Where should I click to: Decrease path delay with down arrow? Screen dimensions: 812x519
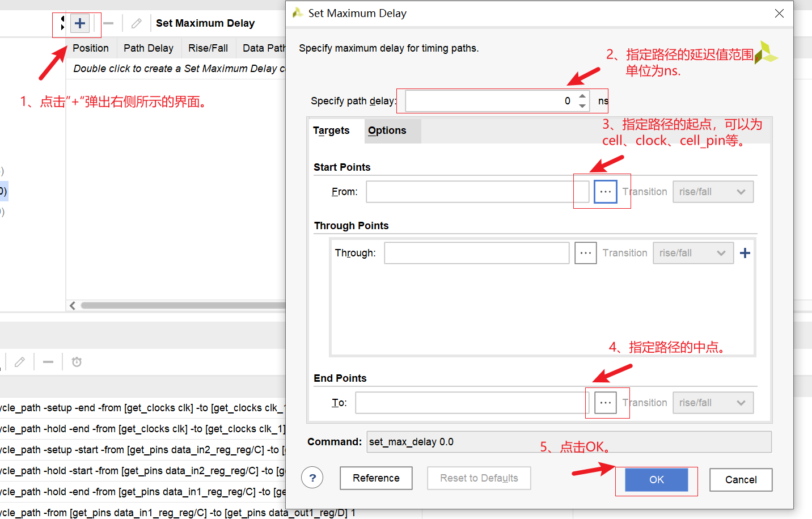[582, 106]
